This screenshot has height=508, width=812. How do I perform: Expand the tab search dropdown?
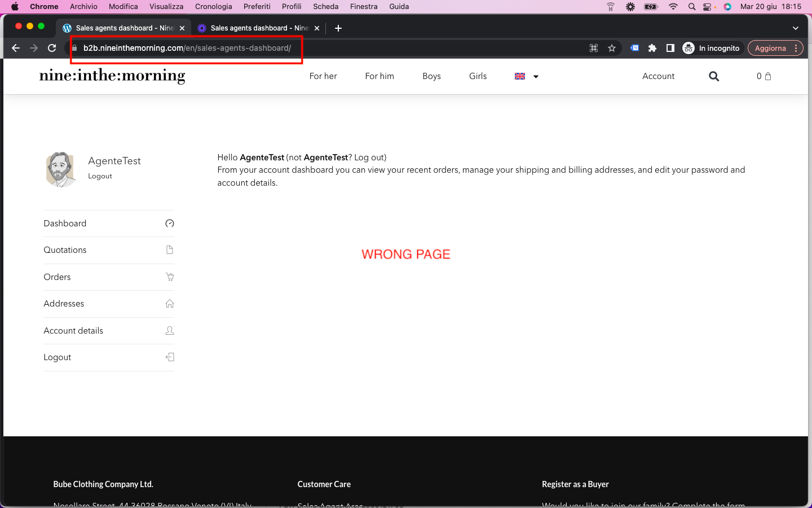click(x=796, y=28)
